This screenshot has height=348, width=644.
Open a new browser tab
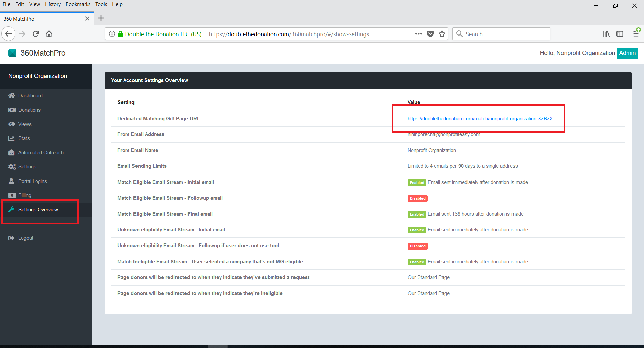101,18
